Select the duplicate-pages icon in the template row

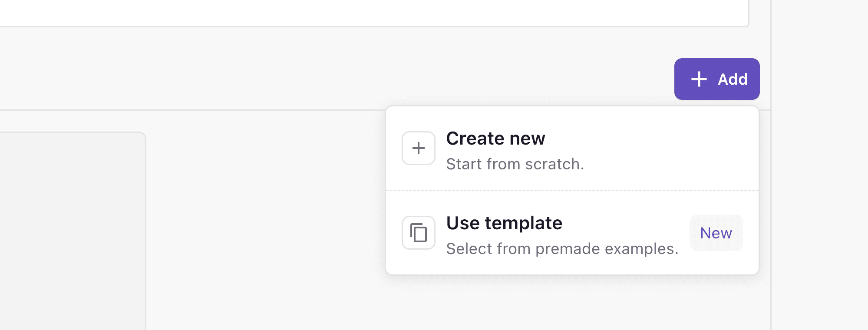click(418, 233)
